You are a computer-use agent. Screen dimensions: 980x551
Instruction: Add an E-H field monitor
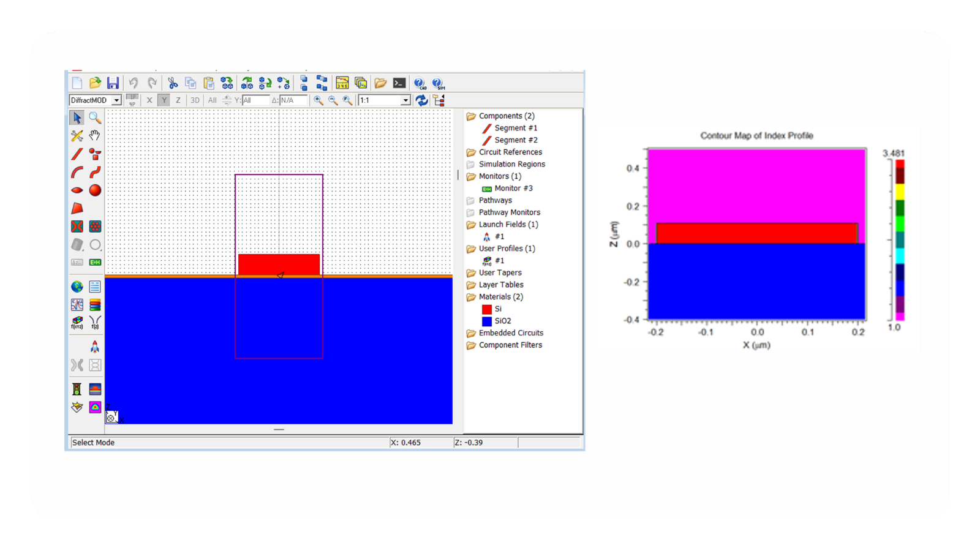coord(95,262)
